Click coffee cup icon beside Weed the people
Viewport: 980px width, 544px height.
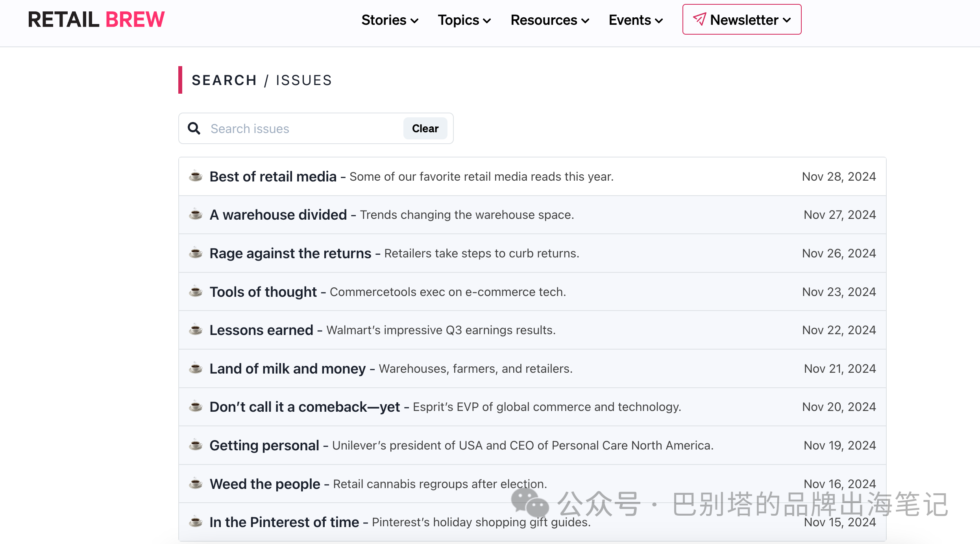pyautogui.click(x=196, y=483)
